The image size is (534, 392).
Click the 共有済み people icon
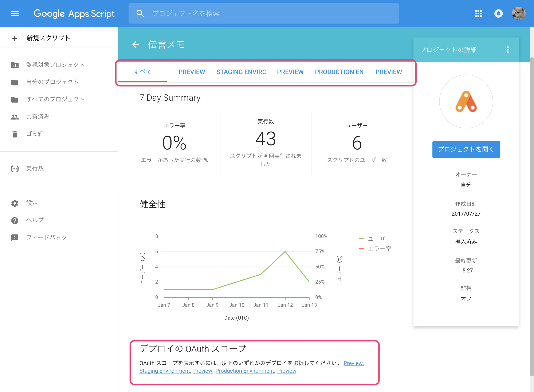pyautogui.click(x=15, y=117)
